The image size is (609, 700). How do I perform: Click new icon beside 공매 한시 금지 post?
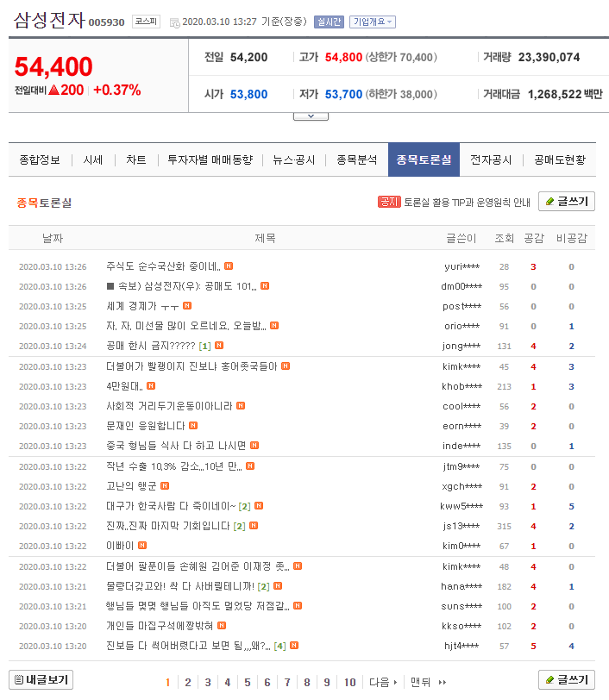pos(219,346)
